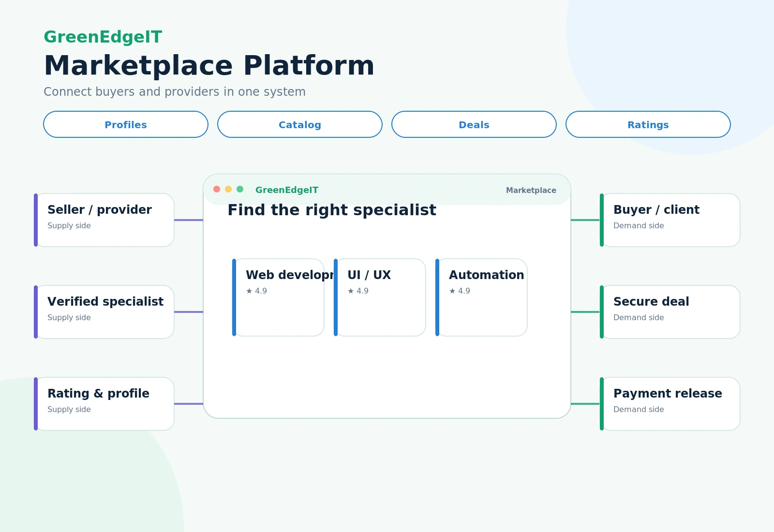Select the Buyer / client card
The image size is (774, 532).
pos(670,220)
